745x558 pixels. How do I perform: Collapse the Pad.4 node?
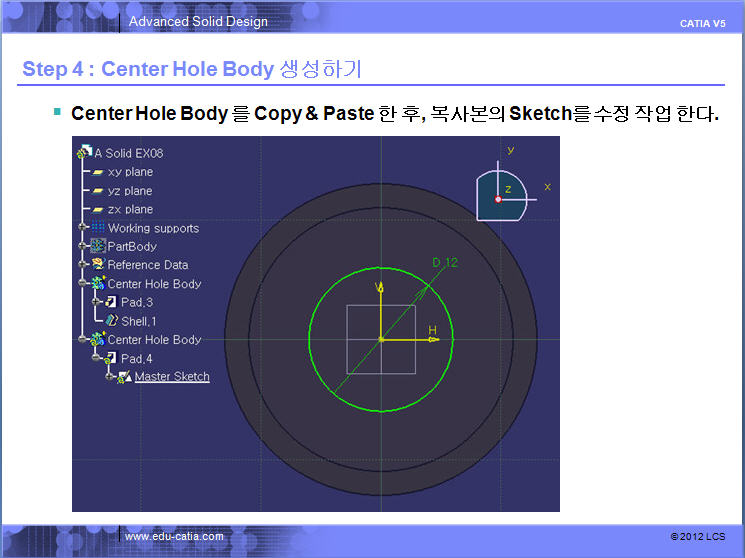pos(97,358)
